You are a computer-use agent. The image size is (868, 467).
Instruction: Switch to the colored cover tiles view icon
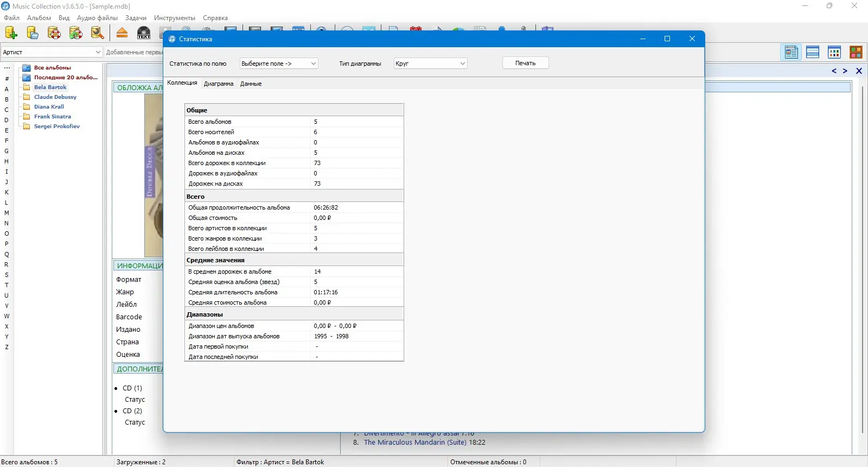coord(856,52)
